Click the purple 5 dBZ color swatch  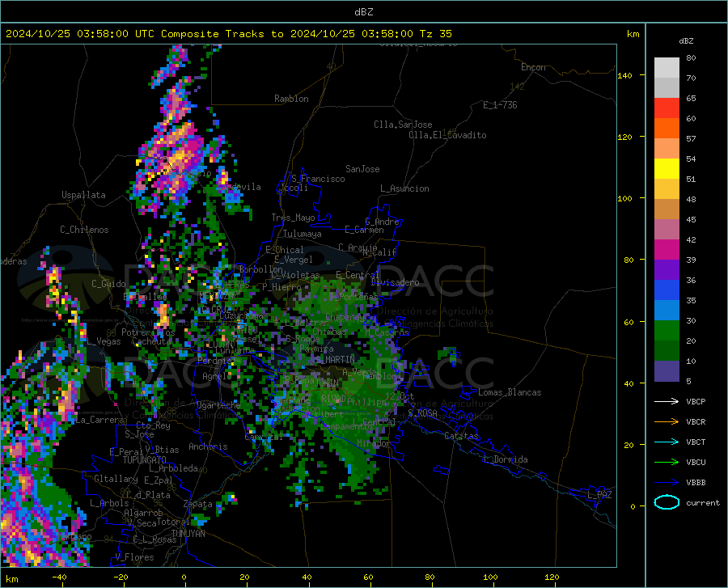point(667,371)
